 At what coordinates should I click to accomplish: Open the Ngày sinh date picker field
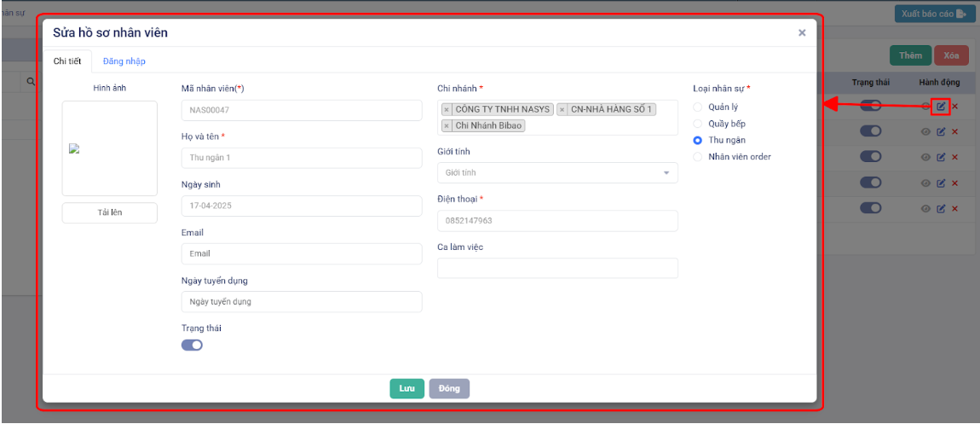[302, 206]
